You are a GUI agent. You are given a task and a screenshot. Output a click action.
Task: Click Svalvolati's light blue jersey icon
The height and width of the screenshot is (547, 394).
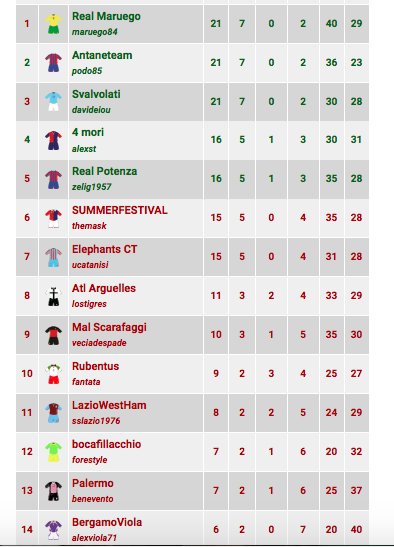click(x=53, y=102)
